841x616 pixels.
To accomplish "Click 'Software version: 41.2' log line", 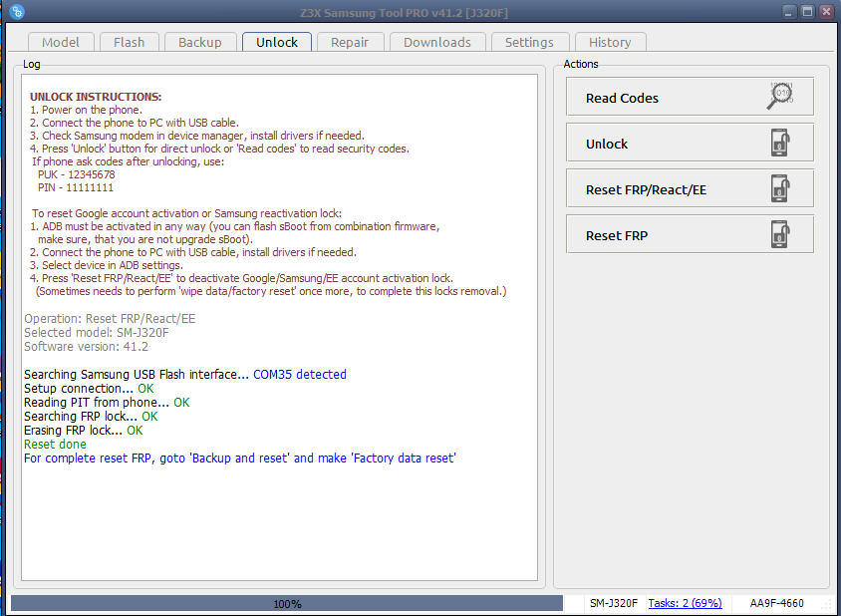I will 87,347.
